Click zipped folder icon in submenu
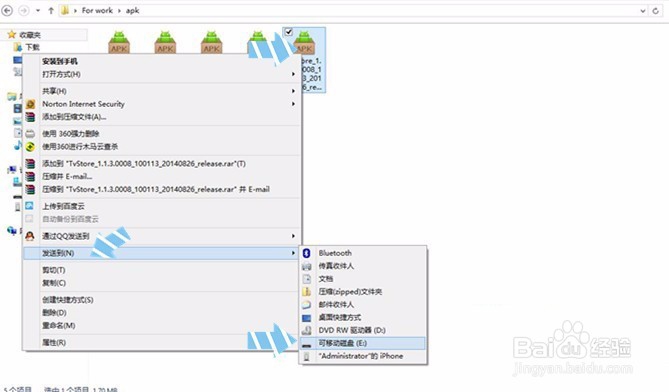 306,292
